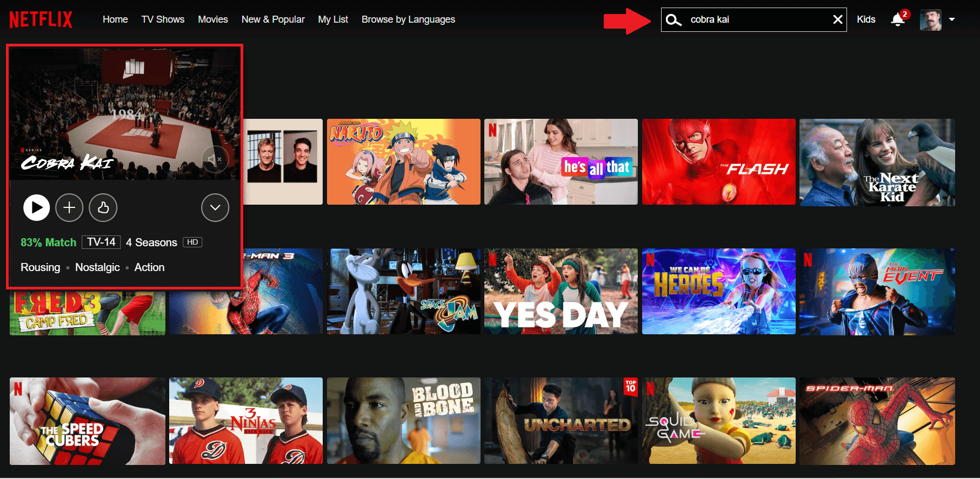Play Cobra Kai
This screenshot has width=980, height=479.
coord(37,207)
